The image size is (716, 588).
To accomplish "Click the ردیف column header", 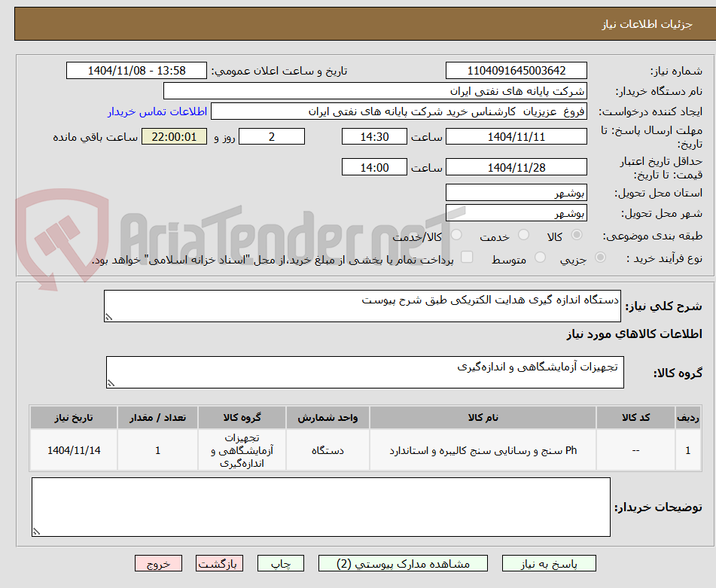I will tap(687, 417).
